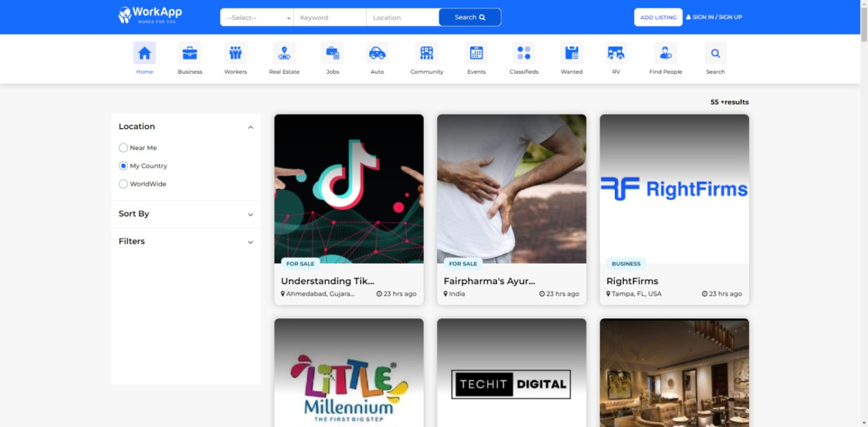Viewport: 868px width, 427px height.
Task: Select the Workers category icon
Action: tap(236, 53)
